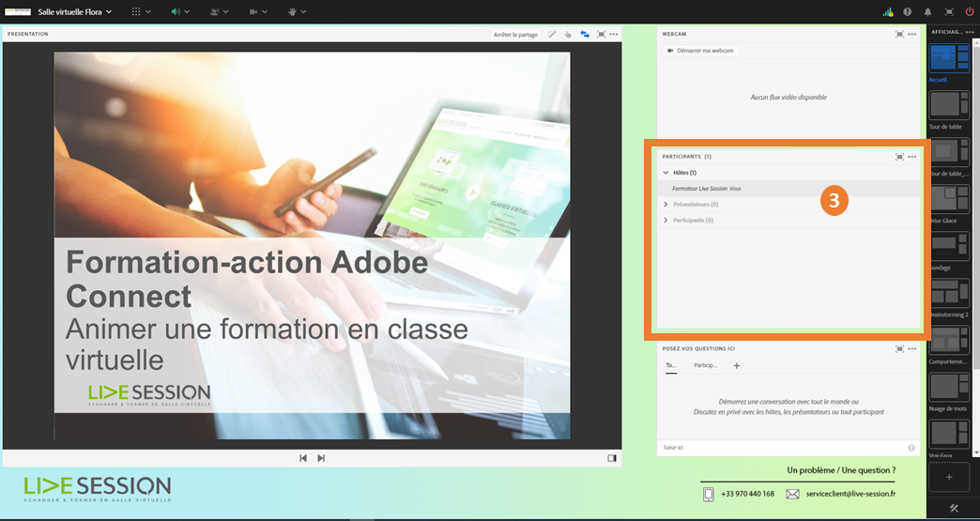
Task: Open Presentation pod options menu (three dots)
Action: (614, 35)
